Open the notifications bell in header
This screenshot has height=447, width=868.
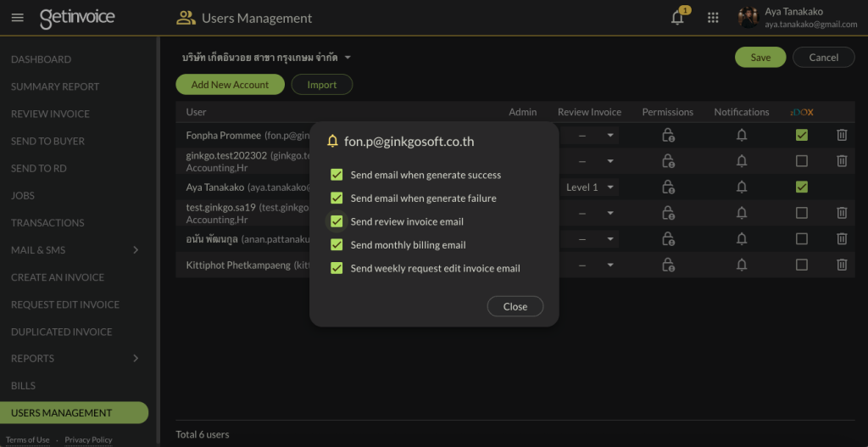click(x=677, y=19)
